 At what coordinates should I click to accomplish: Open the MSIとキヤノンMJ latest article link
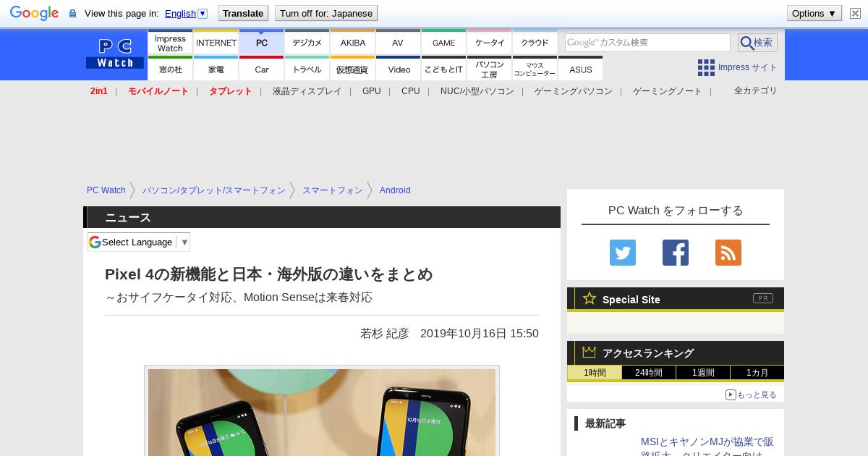click(x=707, y=447)
